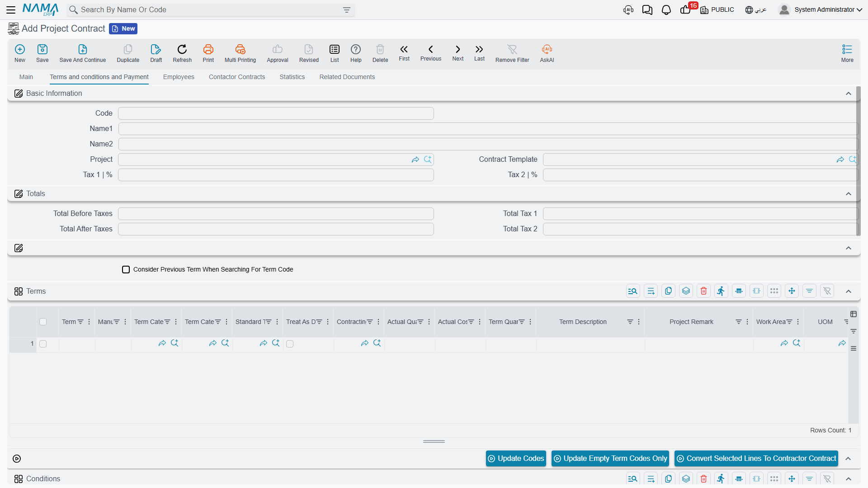The width and height of the screenshot is (868, 488).
Task: Click Update Codes button
Action: point(516,458)
